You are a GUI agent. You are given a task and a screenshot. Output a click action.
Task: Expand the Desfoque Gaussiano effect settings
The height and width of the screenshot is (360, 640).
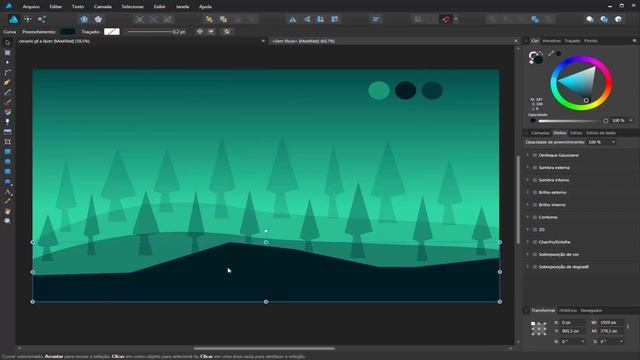(528, 156)
